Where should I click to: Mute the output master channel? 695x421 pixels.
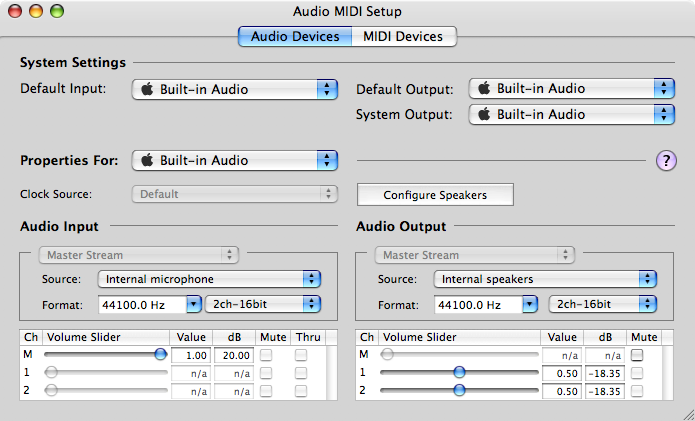point(637,354)
